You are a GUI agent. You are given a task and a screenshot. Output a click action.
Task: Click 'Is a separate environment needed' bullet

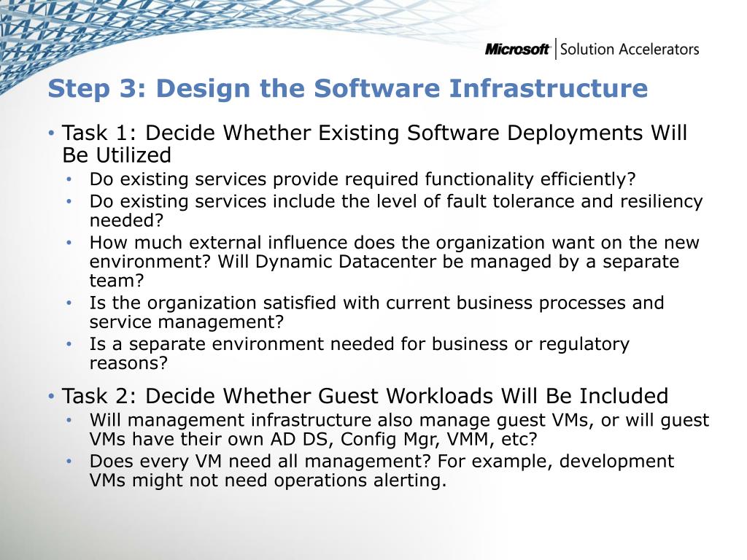click(359, 353)
